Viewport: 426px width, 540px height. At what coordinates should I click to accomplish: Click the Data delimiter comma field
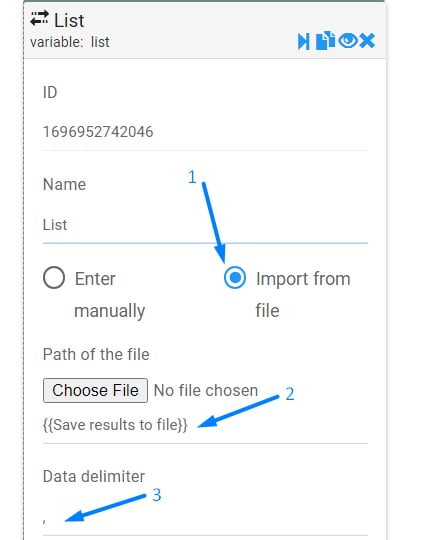tap(205, 520)
